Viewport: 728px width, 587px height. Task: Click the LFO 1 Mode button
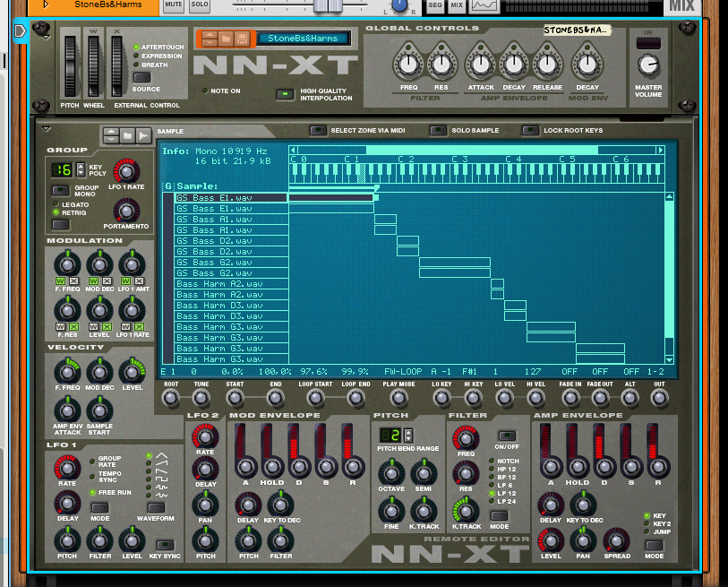(x=99, y=507)
